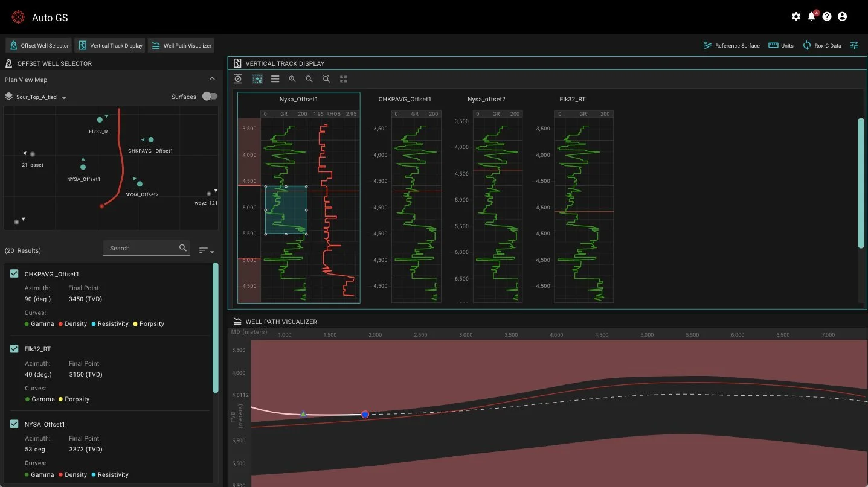Open notifications bell with badge

[812, 16]
